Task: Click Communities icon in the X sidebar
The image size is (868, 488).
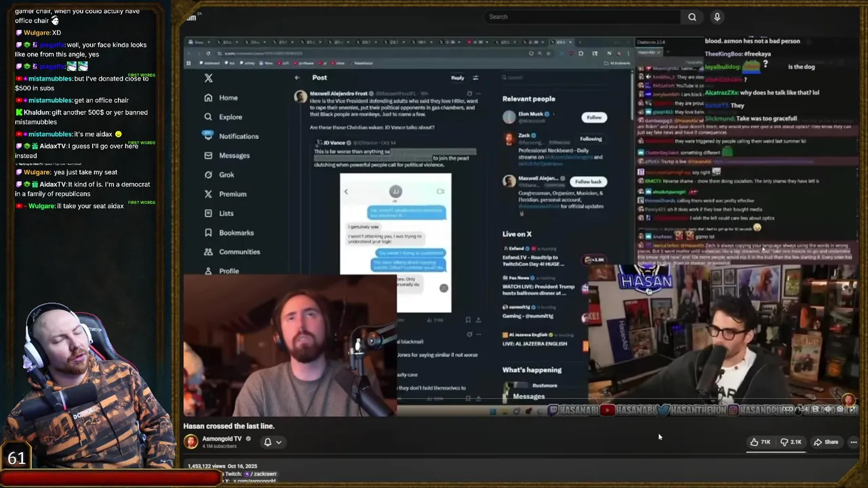Action: tap(208, 251)
